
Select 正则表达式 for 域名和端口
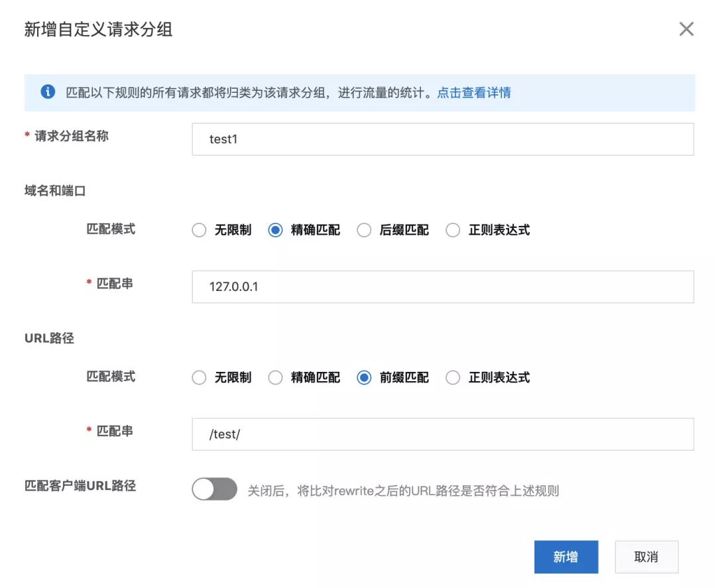click(453, 230)
